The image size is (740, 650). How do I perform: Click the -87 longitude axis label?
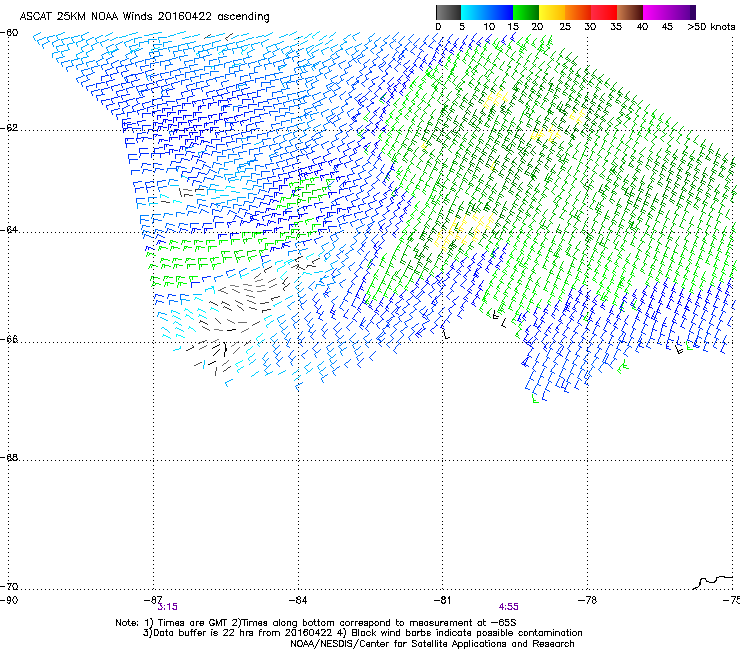click(x=153, y=599)
